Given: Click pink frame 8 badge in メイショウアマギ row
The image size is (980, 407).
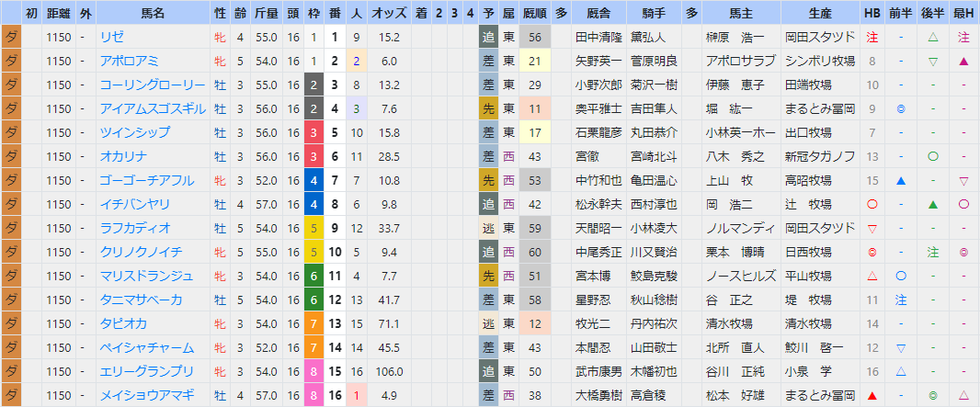Looking at the screenshot, I should pyautogui.click(x=313, y=395).
